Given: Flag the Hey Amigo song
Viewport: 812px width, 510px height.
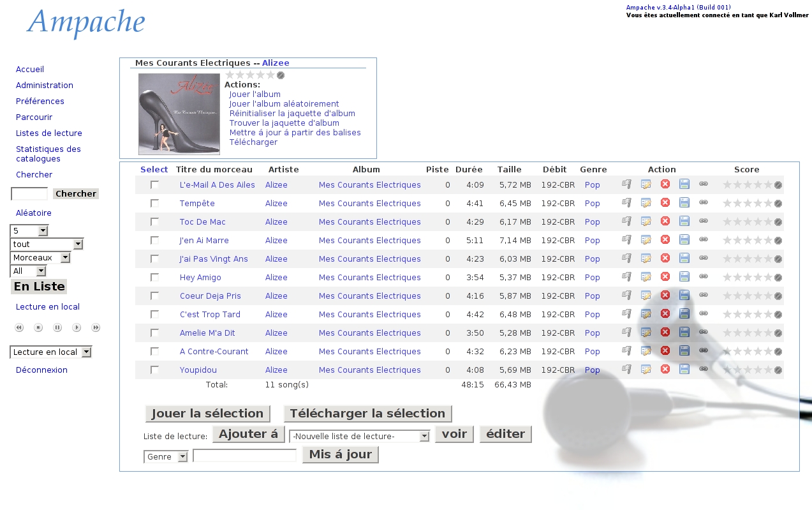Looking at the screenshot, I should (x=627, y=277).
